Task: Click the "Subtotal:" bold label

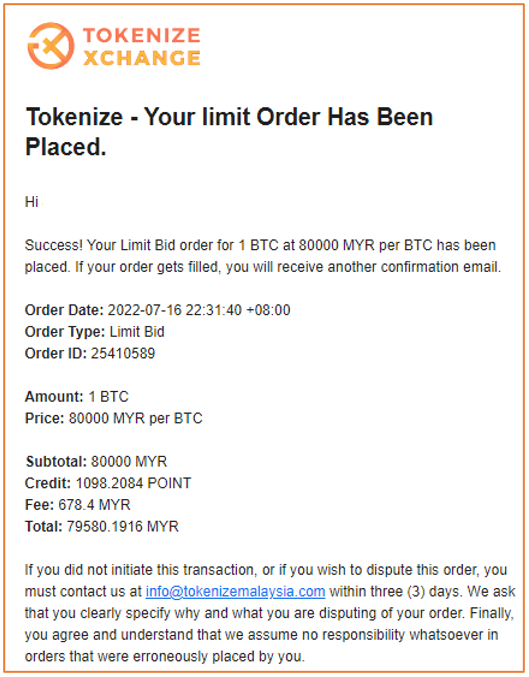Action: (57, 462)
